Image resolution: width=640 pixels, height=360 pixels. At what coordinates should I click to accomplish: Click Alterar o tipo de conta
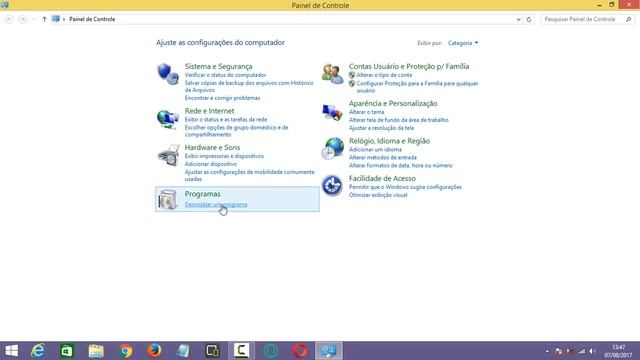(384, 75)
